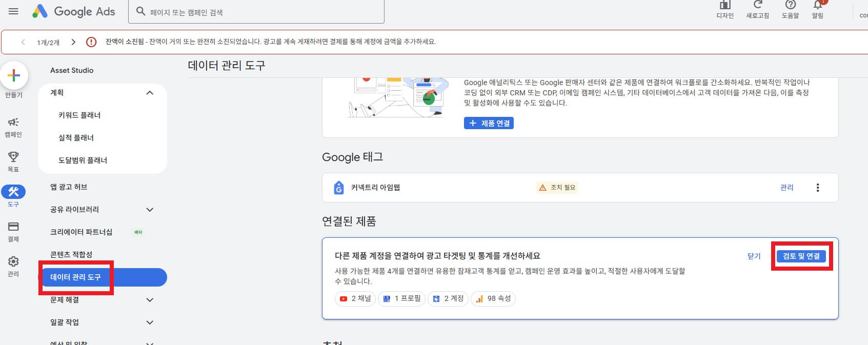Open 키워드 플래너
Screen dimensions: 868x345
pos(79,115)
